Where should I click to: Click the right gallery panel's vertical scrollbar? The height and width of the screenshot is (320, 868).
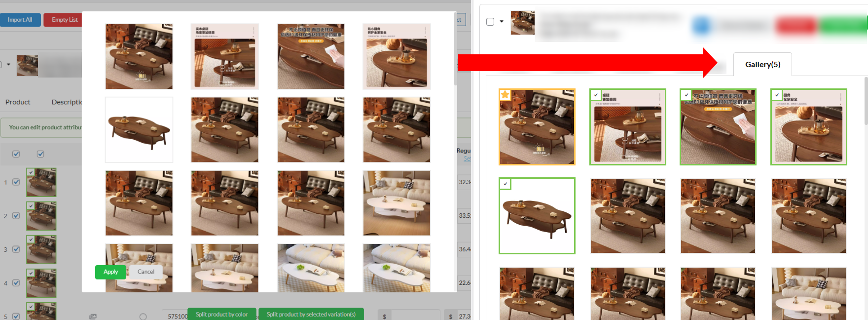tap(866, 101)
